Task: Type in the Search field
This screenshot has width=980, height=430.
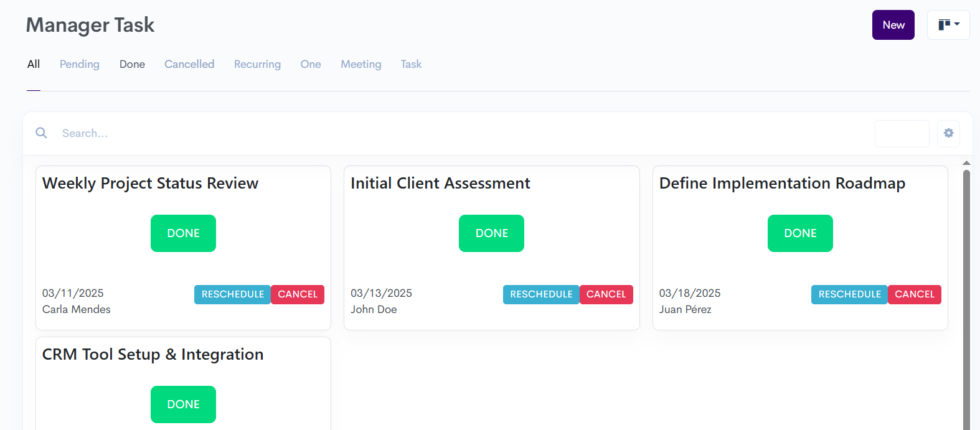Action: [436, 133]
